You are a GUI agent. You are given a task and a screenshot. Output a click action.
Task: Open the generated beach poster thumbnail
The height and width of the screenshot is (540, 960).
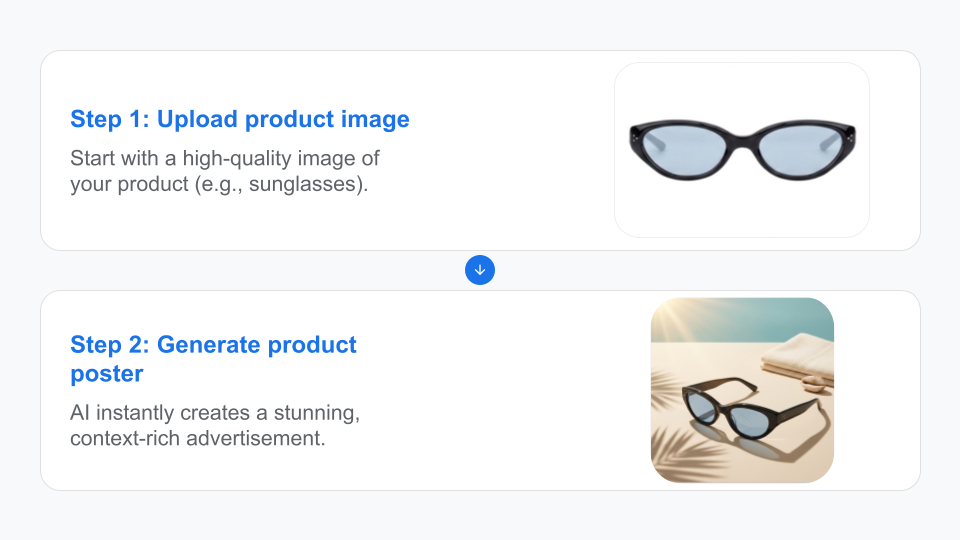(742, 390)
